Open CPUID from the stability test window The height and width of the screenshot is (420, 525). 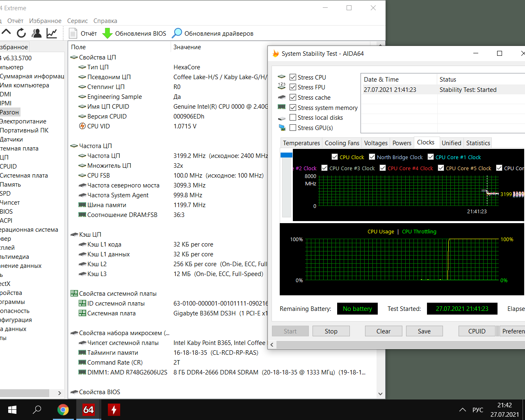click(x=477, y=331)
